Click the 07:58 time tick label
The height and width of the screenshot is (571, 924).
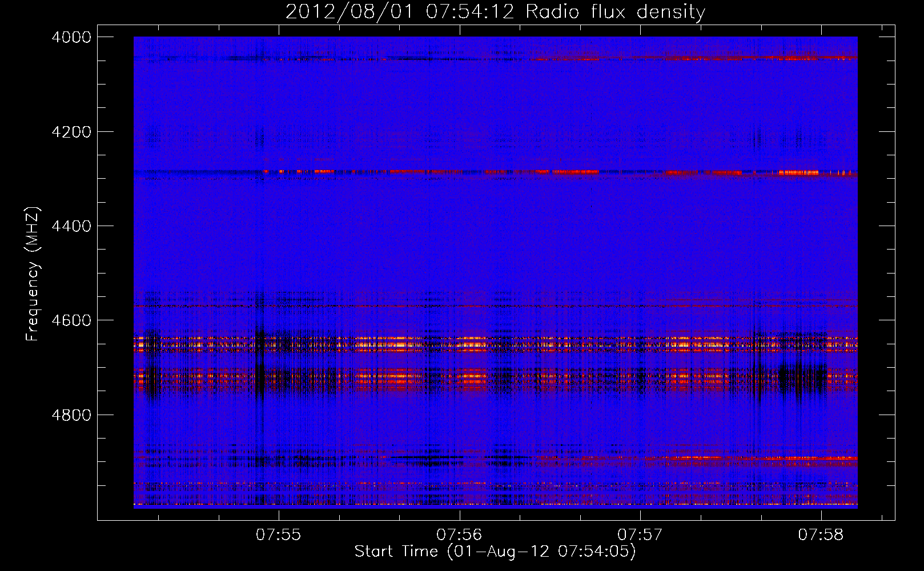point(821,535)
